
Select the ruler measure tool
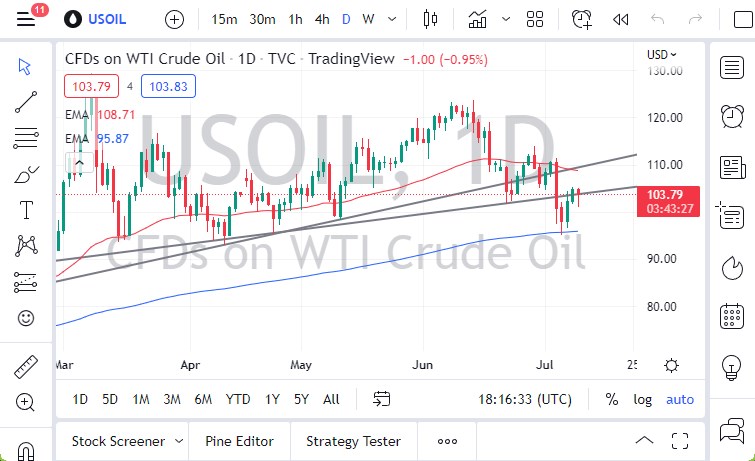26,367
